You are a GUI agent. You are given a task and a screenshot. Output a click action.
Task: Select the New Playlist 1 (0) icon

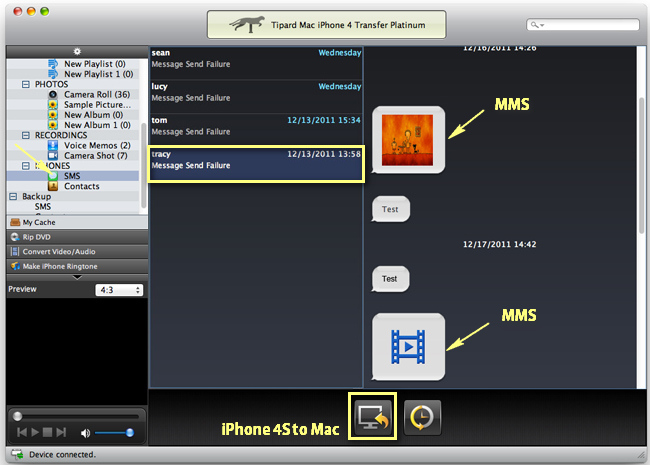53,74
